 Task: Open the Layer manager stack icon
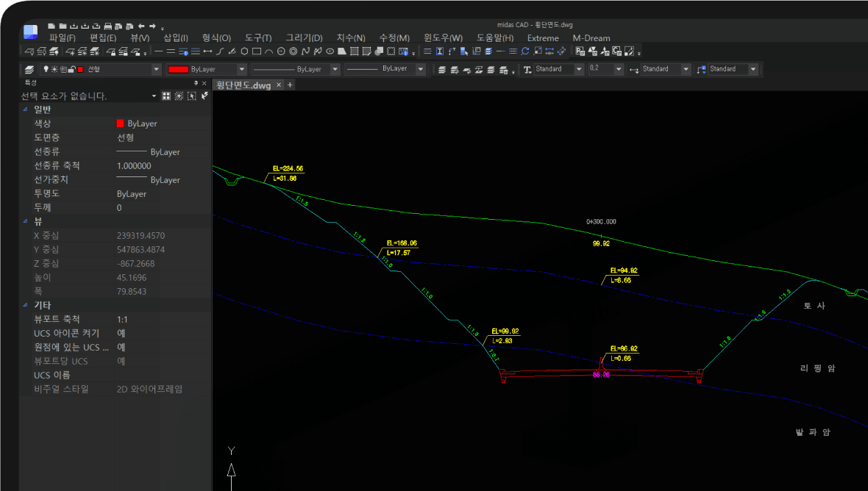point(29,69)
